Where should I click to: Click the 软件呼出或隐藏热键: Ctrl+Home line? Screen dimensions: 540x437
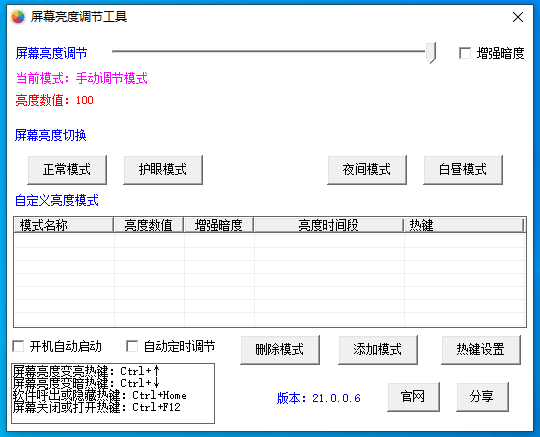[100, 395]
